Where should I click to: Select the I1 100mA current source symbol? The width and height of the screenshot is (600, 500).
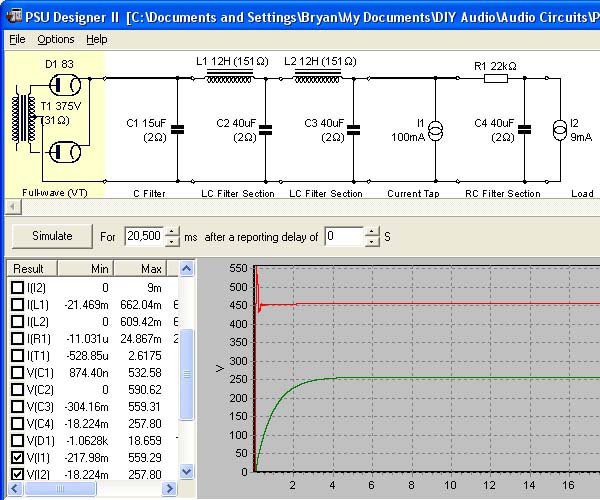(435, 131)
